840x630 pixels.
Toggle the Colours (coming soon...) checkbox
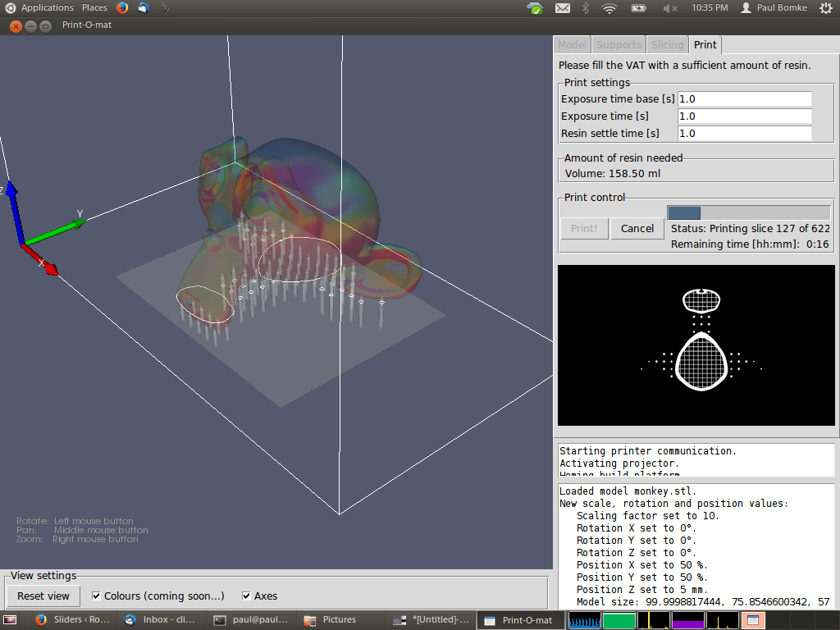96,596
